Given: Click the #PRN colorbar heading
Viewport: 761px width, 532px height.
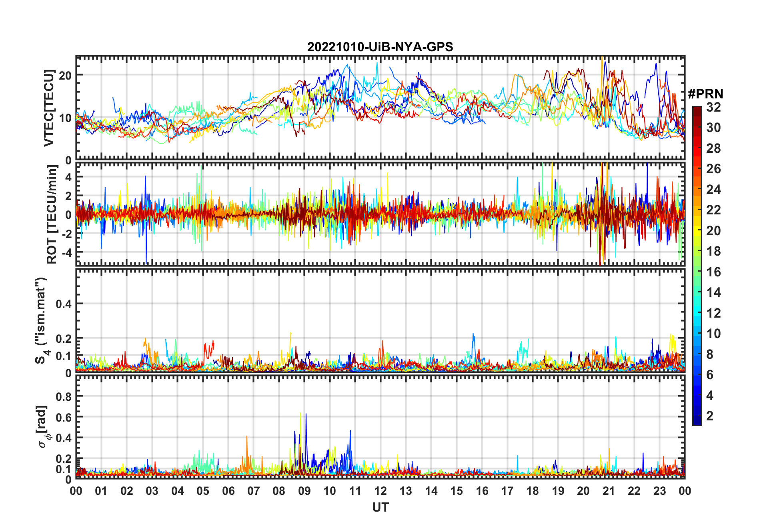Looking at the screenshot, I should [705, 94].
